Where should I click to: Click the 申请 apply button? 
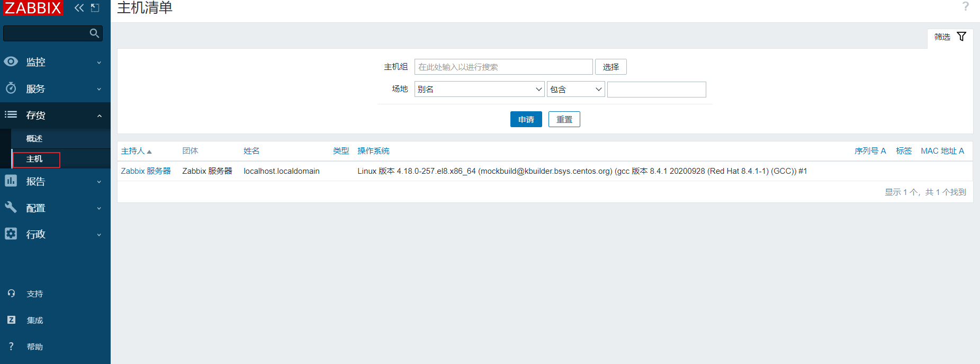[526, 119]
